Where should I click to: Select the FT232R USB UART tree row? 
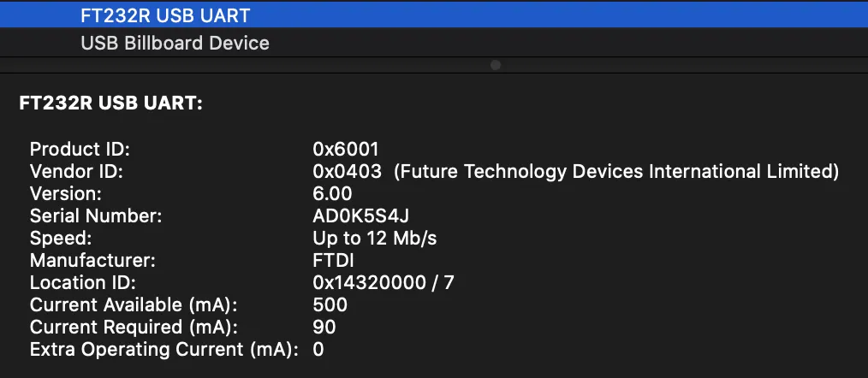tap(165, 15)
